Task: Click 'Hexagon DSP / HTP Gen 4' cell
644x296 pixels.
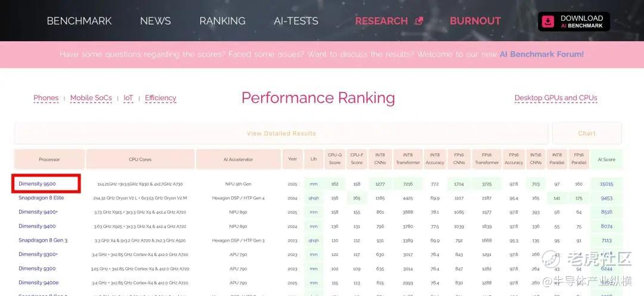Action: tap(238, 198)
